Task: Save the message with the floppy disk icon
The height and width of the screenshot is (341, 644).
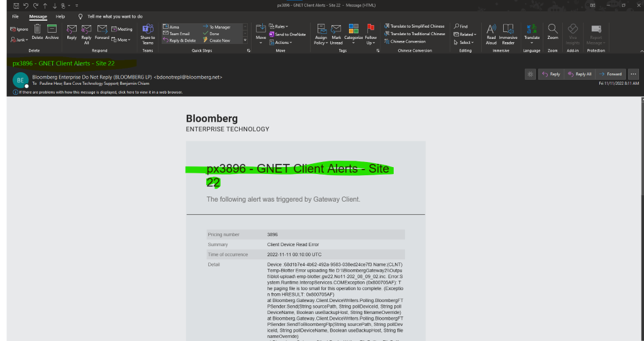Action: [16, 6]
